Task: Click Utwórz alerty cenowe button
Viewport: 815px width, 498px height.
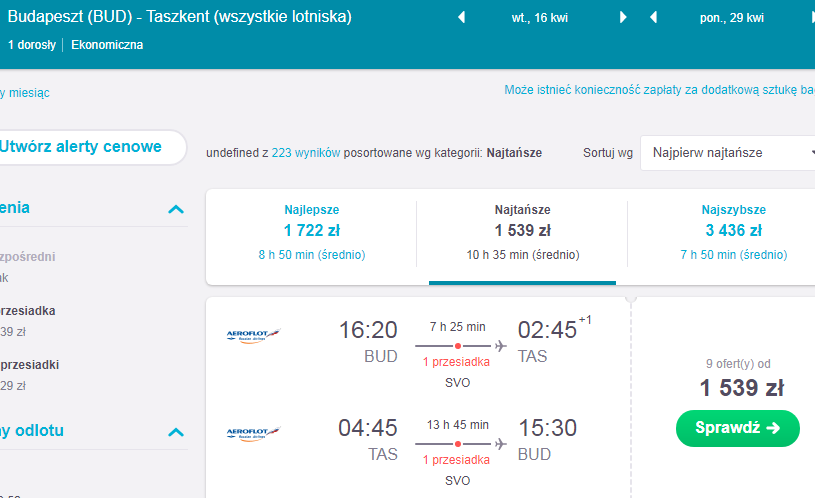Action: pos(92,147)
